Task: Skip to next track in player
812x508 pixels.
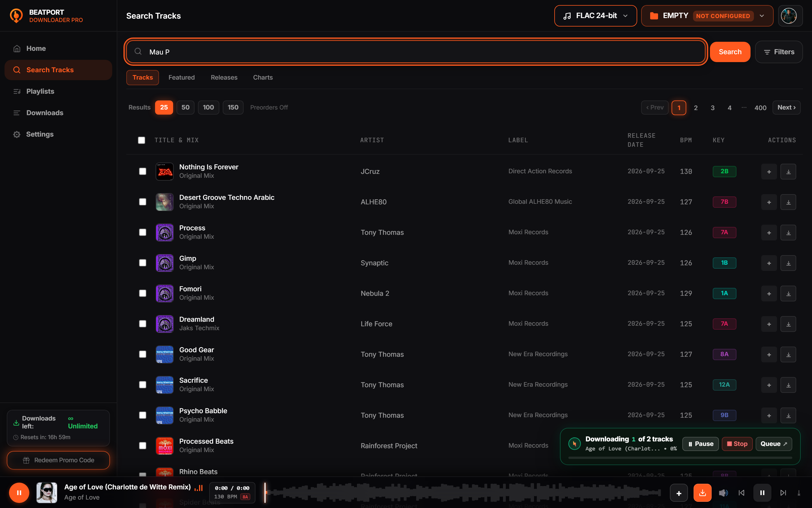Action: (783, 493)
